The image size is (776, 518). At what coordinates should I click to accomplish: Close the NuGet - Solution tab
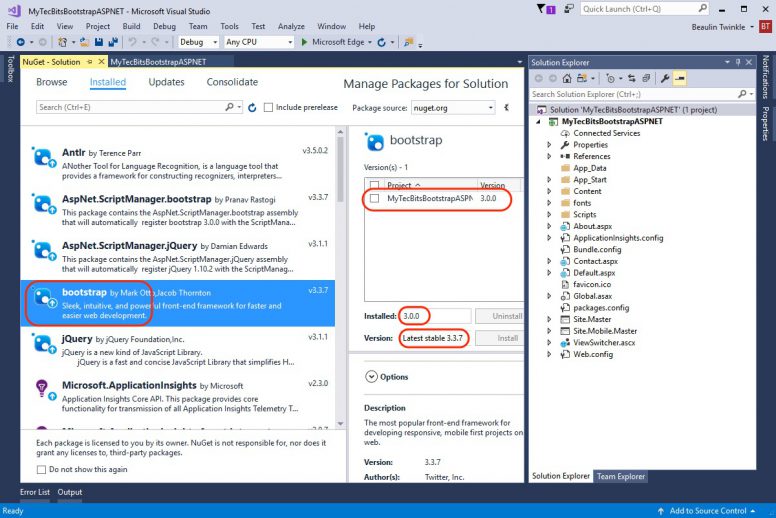[x=101, y=62]
